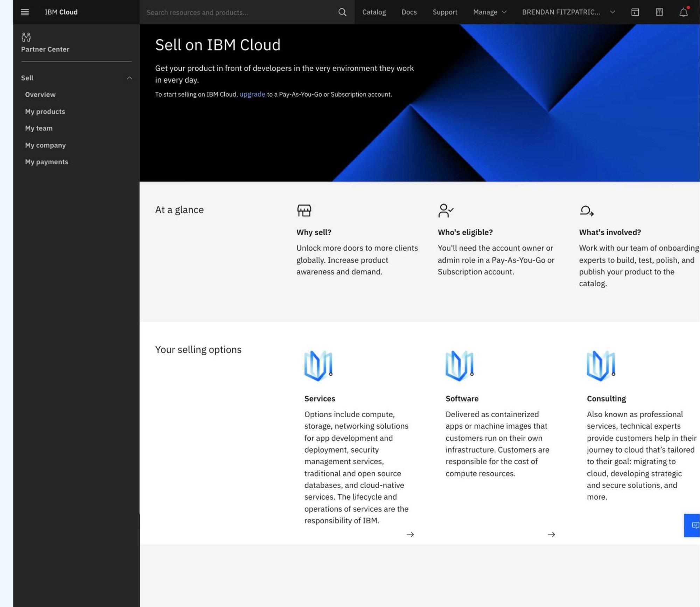700x607 pixels.
Task: Click the Partner Center title
Action: click(x=45, y=49)
